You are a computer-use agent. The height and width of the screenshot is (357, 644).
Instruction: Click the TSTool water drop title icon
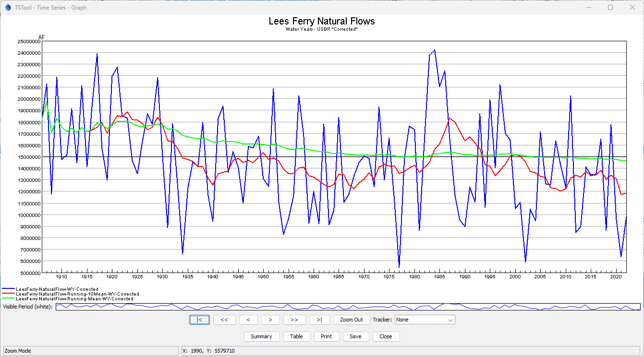[x=8, y=8]
